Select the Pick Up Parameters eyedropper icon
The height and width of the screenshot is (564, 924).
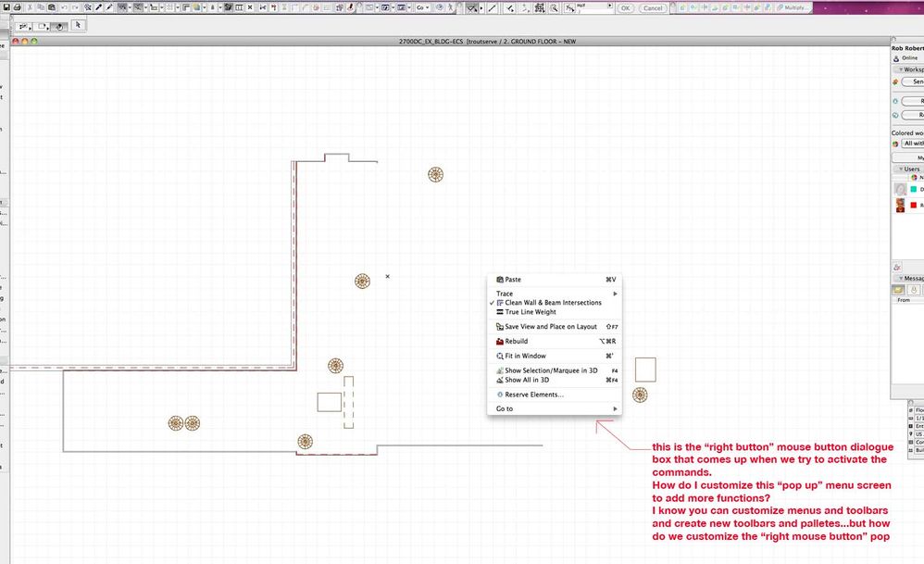98,7
